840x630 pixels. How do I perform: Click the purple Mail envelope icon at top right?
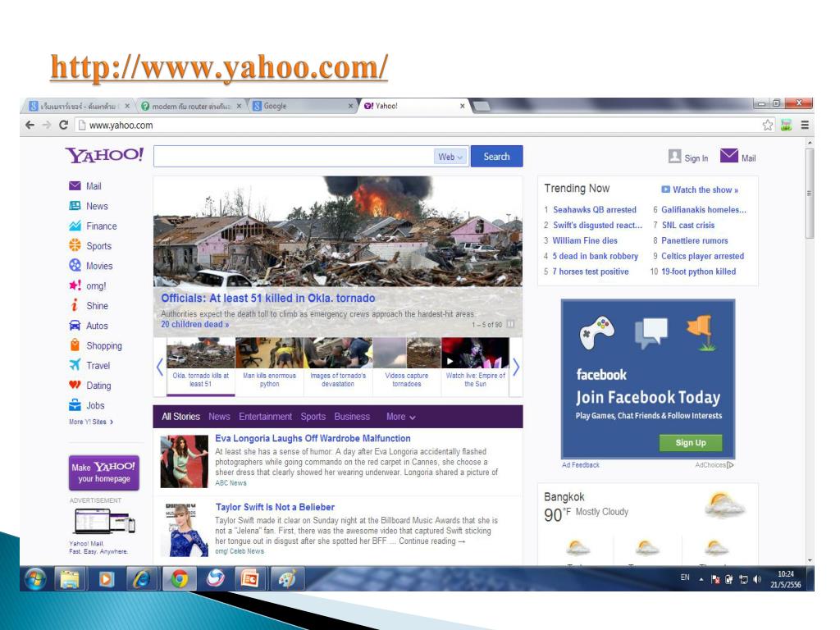[729, 155]
